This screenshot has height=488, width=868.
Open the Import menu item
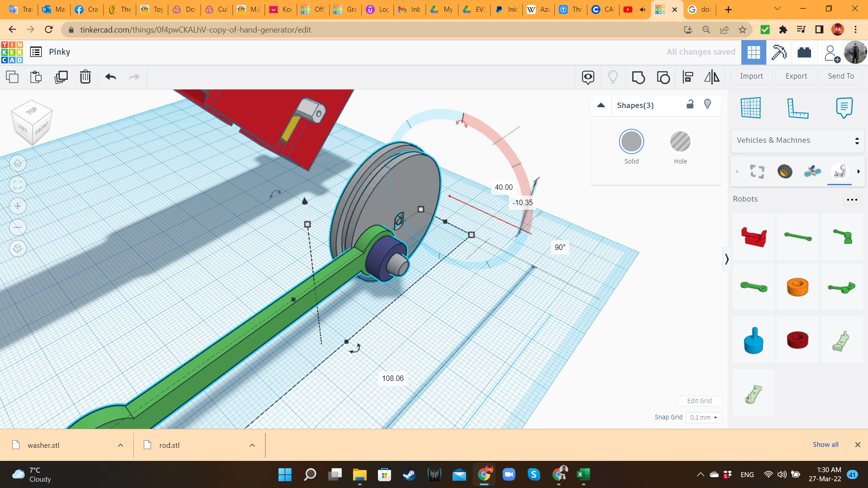[751, 76]
